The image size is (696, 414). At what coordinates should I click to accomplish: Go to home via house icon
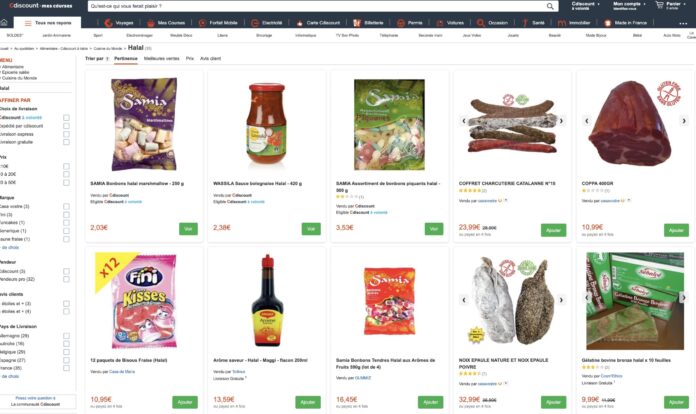coord(4,23)
